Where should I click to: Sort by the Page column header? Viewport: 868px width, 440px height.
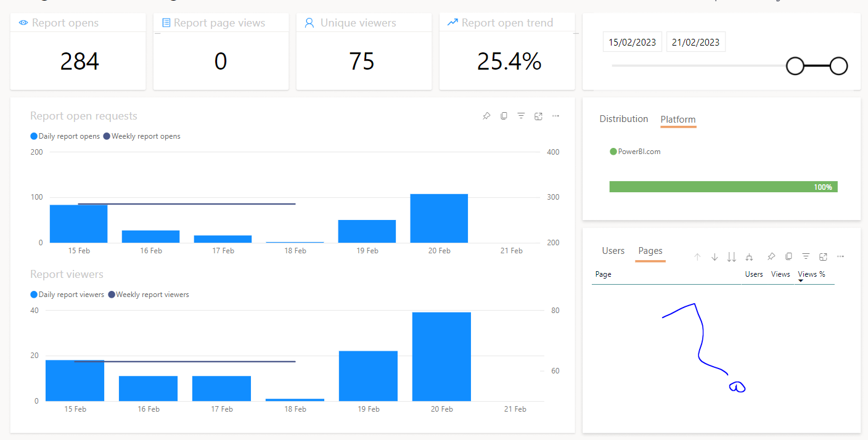[604, 274]
